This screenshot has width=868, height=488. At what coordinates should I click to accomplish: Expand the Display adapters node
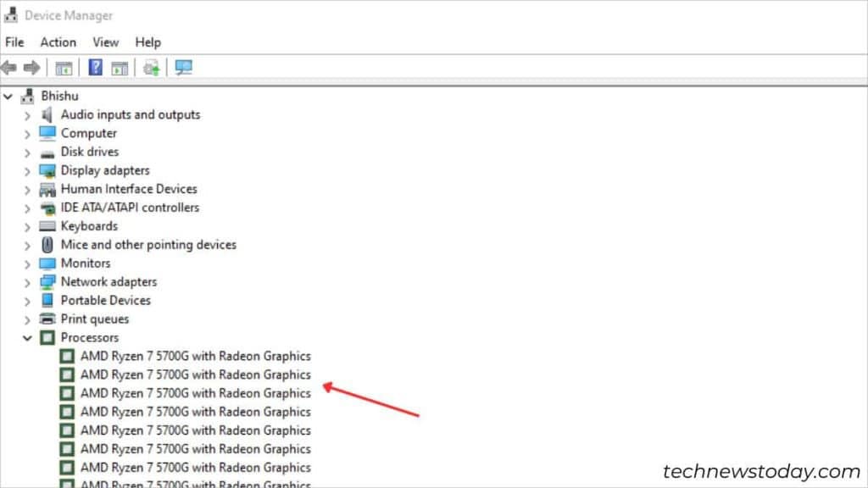point(28,170)
